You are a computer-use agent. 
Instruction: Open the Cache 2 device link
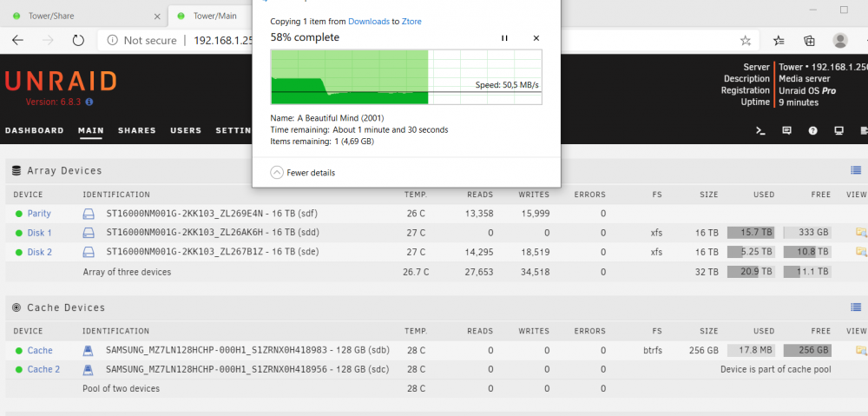pyautogui.click(x=43, y=369)
